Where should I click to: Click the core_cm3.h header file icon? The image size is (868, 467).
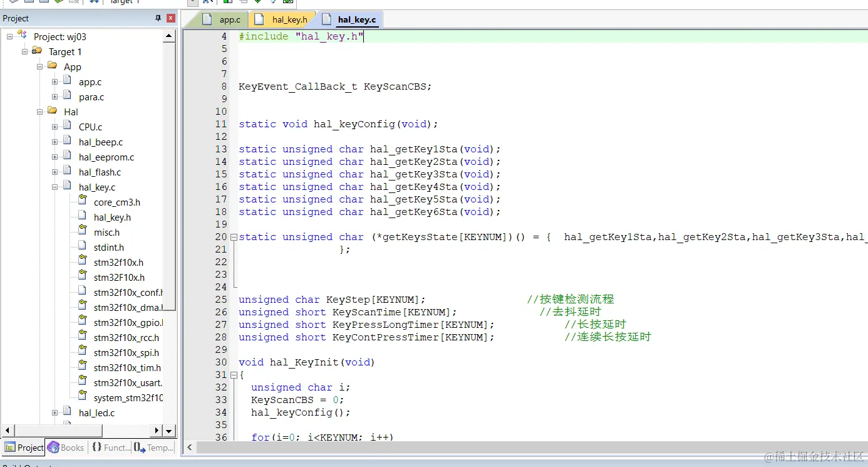[x=82, y=201]
